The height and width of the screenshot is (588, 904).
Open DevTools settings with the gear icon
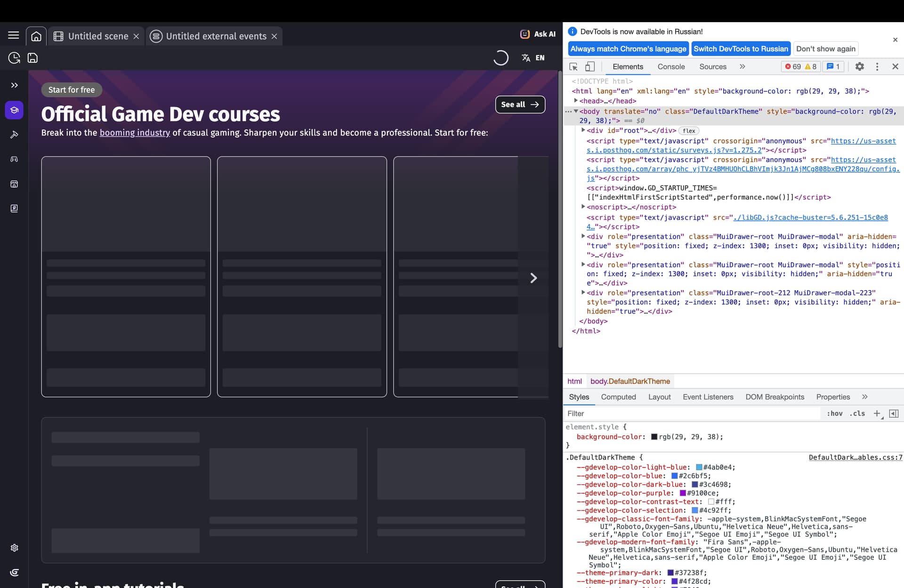point(860,66)
